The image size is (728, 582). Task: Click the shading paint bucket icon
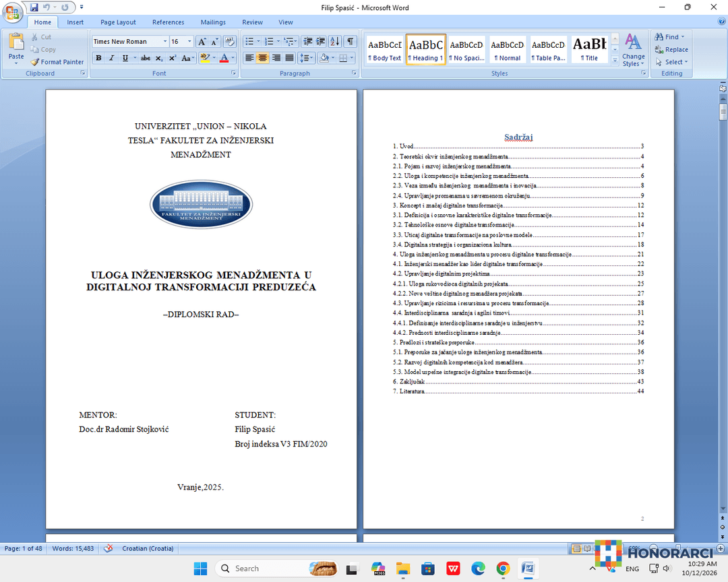324,58
